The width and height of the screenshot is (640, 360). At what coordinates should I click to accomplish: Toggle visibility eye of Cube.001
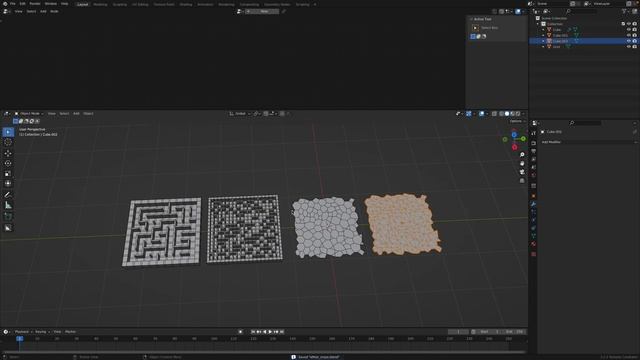click(x=629, y=35)
